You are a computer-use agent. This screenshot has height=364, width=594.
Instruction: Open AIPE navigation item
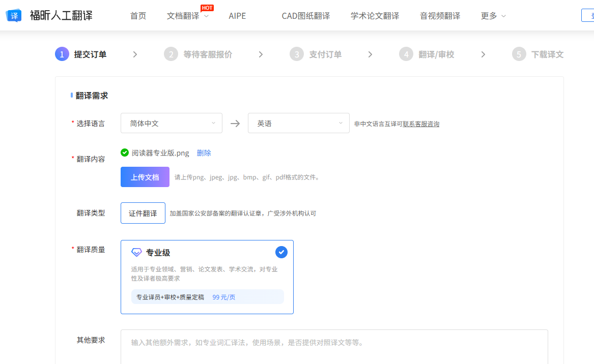pos(237,16)
